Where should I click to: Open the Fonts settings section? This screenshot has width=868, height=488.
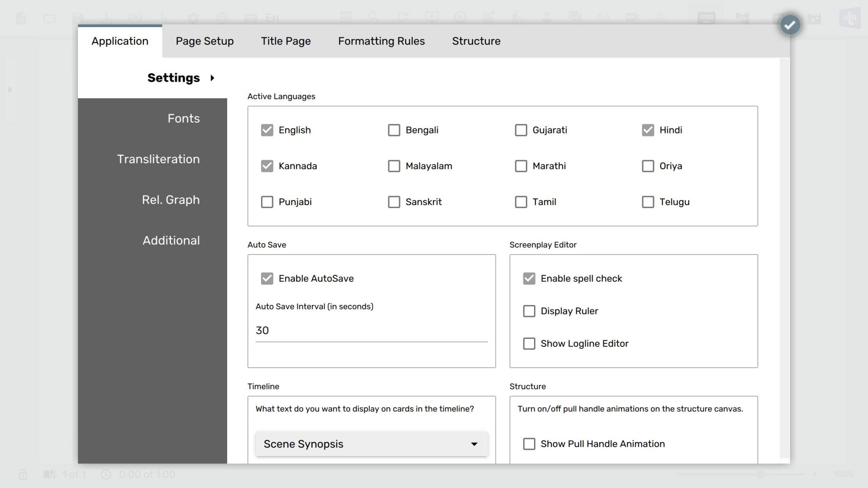point(183,119)
